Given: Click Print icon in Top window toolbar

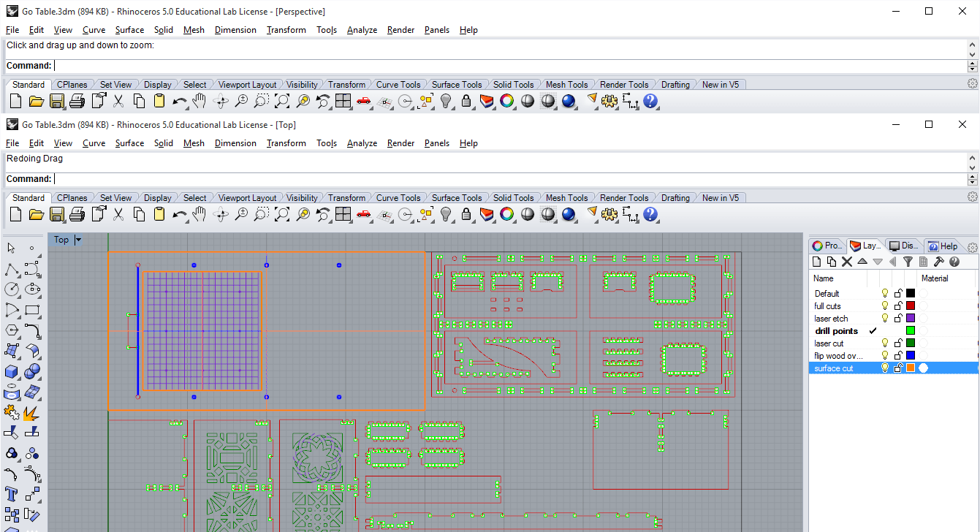Looking at the screenshot, I should tap(77, 214).
